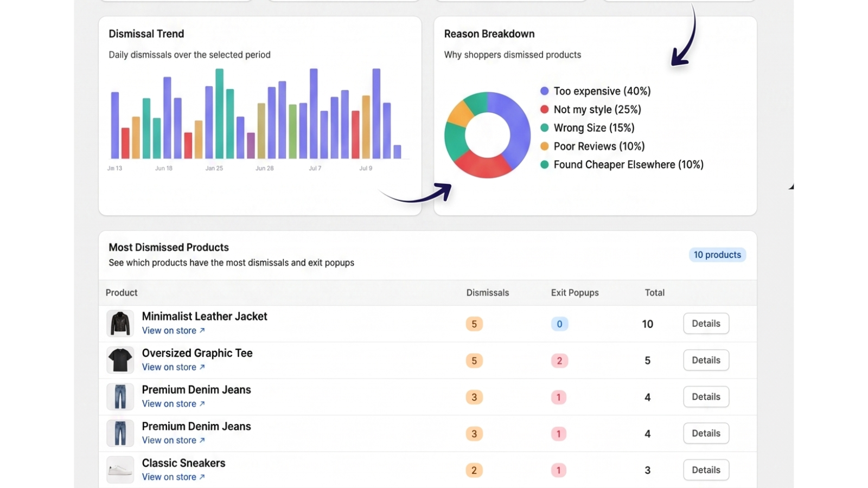This screenshot has width=868, height=488.
Task: Follow View on store link under Oversized Graphic Tee
Action: [x=174, y=367]
